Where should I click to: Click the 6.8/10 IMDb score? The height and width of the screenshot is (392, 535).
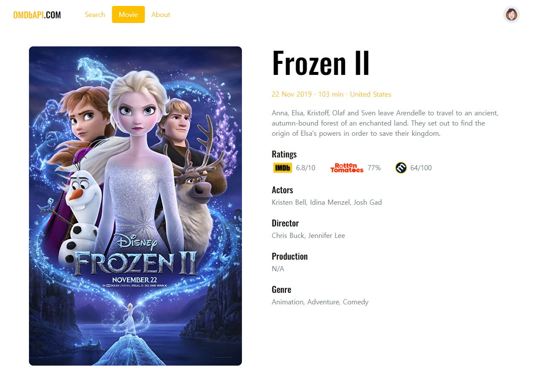click(x=305, y=168)
